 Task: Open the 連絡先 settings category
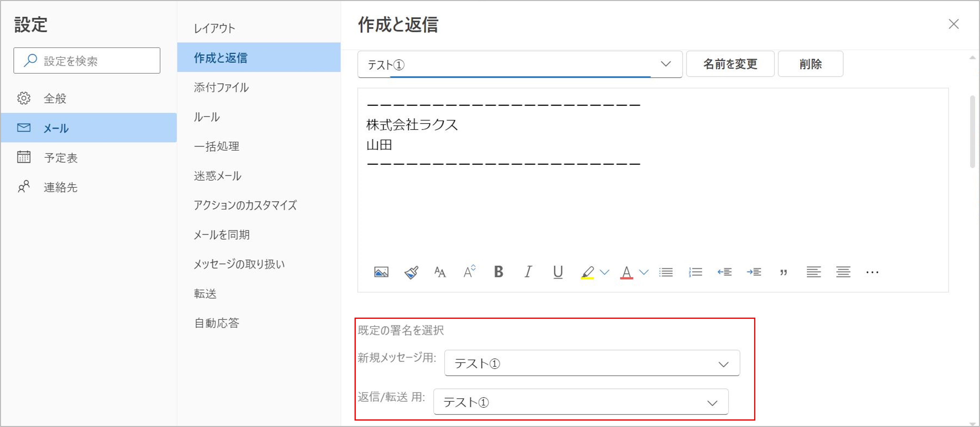(89, 187)
